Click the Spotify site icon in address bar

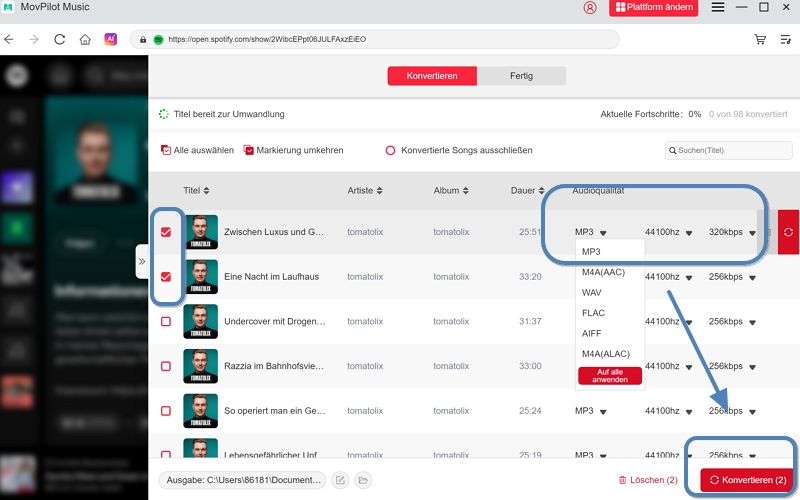pyautogui.click(x=159, y=39)
